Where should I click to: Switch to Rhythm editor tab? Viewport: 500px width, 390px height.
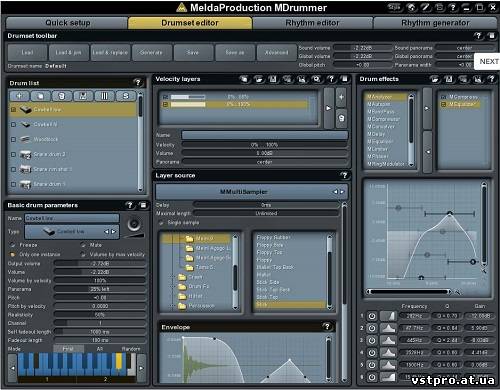click(312, 23)
